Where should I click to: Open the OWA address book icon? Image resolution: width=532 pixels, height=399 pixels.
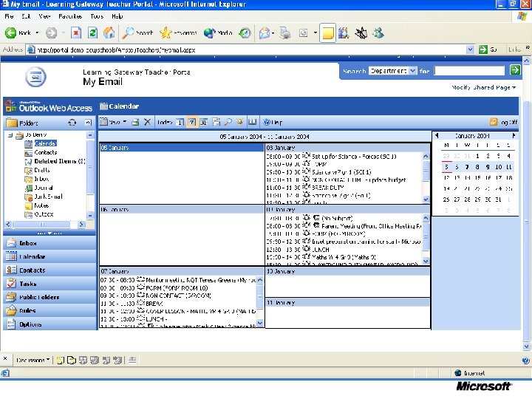[x=252, y=122]
